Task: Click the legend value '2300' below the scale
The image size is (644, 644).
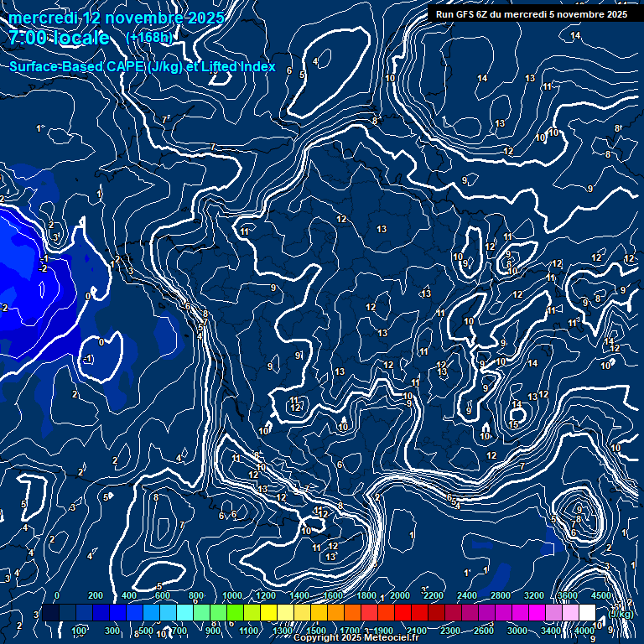Action: [450, 631]
